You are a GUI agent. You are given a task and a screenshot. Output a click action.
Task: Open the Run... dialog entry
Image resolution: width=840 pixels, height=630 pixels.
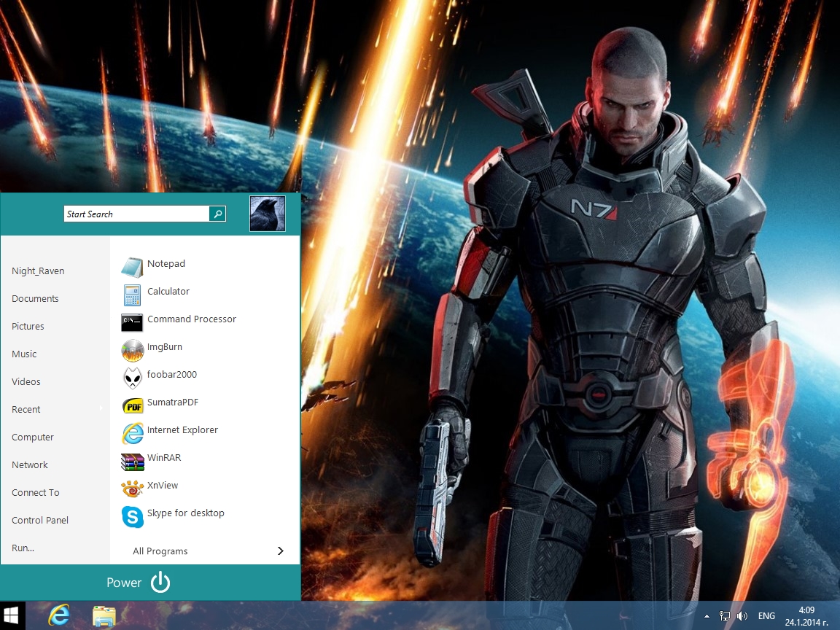(23, 548)
